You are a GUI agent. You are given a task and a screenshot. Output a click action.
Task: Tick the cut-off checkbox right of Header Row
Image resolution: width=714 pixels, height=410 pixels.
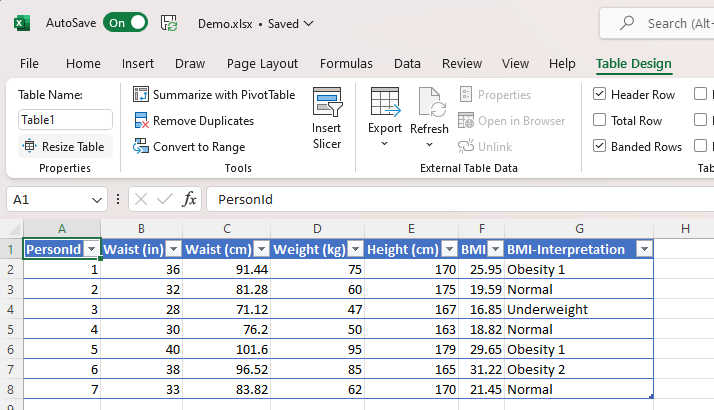click(700, 94)
